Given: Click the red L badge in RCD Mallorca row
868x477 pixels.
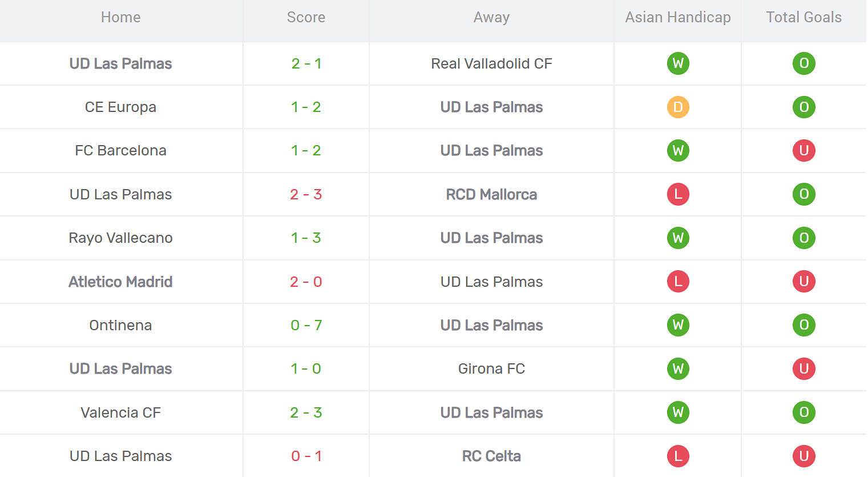Looking at the screenshot, I should [x=678, y=194].
